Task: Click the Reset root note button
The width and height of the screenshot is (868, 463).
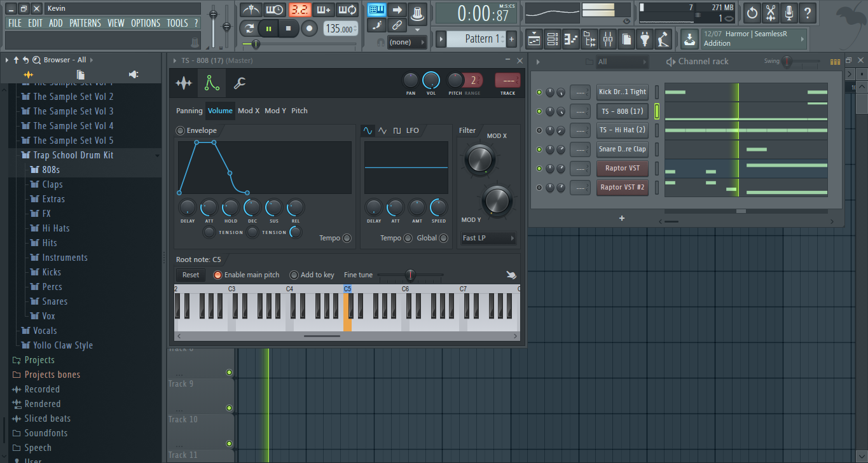Action: pyautogui.click(x=191, y=275)
